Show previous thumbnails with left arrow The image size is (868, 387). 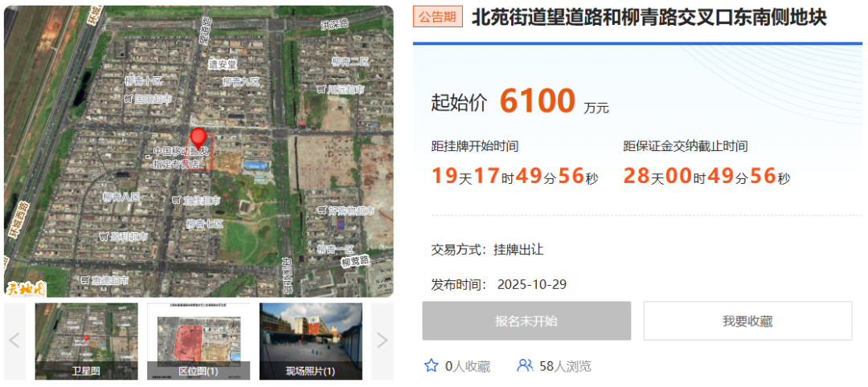[14, 341]
